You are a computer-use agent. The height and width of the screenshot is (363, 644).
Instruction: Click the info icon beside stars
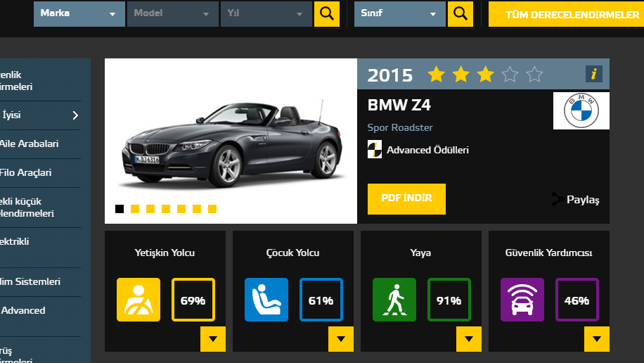coord(594,74)
